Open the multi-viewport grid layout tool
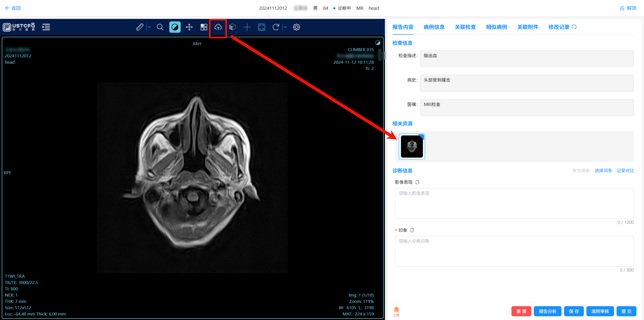The width and height of the screenshot is (644, 320). 204,27
